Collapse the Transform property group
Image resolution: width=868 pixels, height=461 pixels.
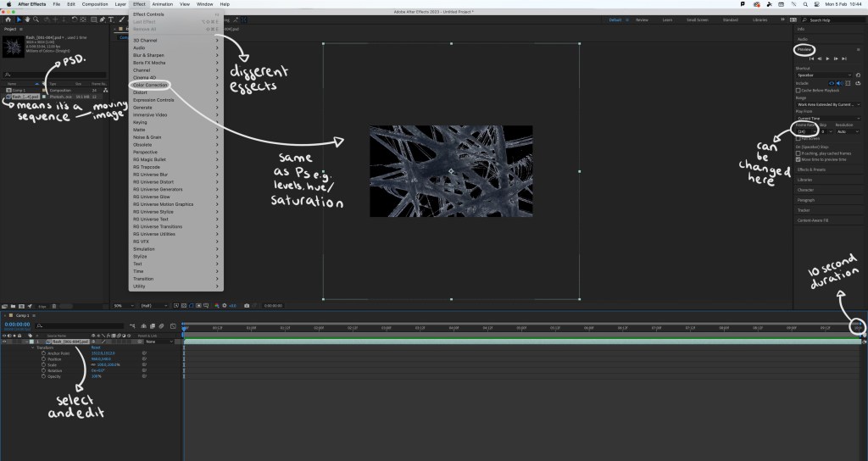click(31, 347)
